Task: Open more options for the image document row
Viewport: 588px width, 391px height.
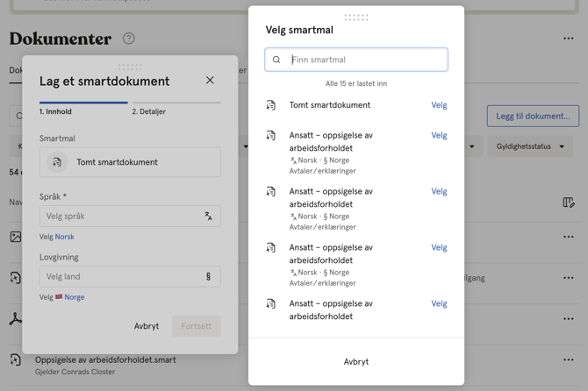Action: (x=568, y=237)
